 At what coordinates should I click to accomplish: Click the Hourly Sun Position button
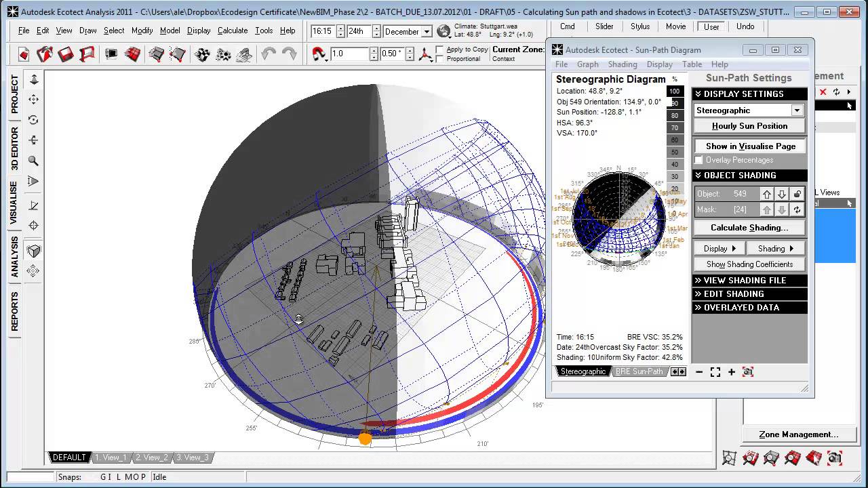click(749, 126)
